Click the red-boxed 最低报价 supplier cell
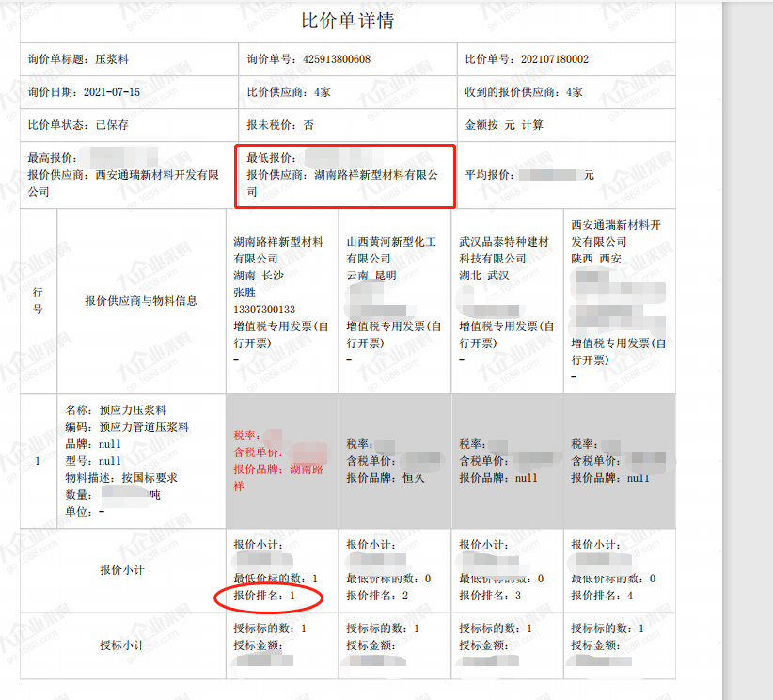Image resolution: width=773 pixels, height=700 pixels. point(344,175)
